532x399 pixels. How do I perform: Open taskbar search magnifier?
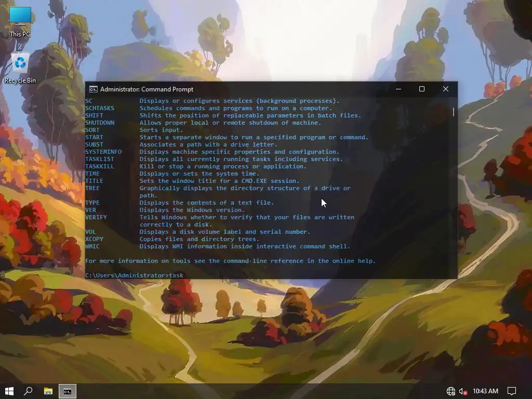tap(28, 391)
